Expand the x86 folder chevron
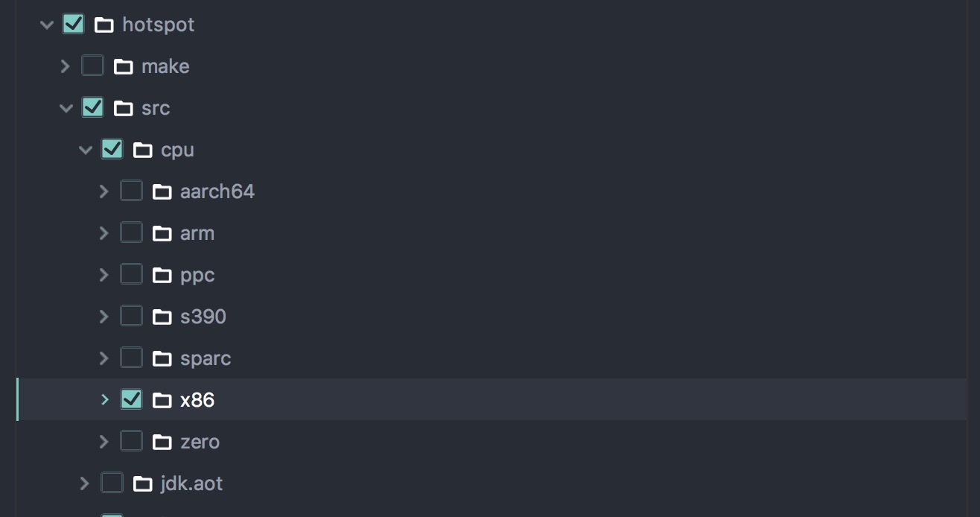This screenshot has height=517, width=980. [104, 400]
